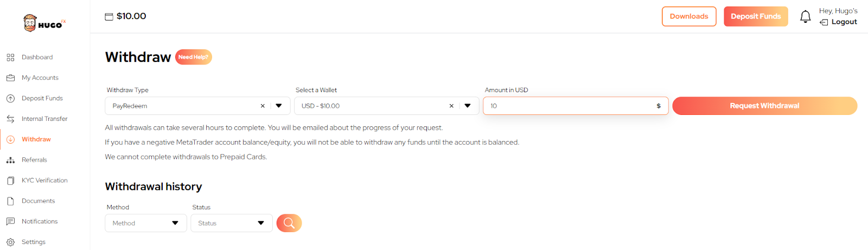The height and width of the screenshot is (250, 868).
Task: Click the Referrals hierarchy icon
Action: (x=10, y=160)
